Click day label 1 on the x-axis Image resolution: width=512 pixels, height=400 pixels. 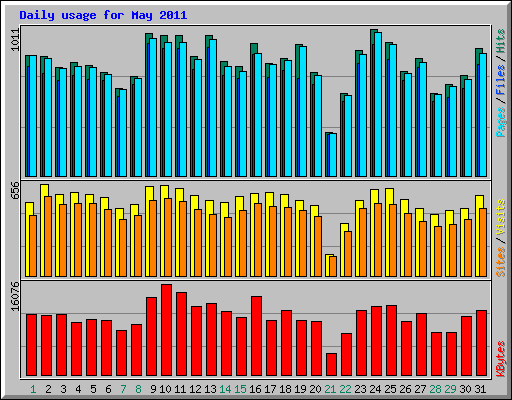(x=33, y=389)
